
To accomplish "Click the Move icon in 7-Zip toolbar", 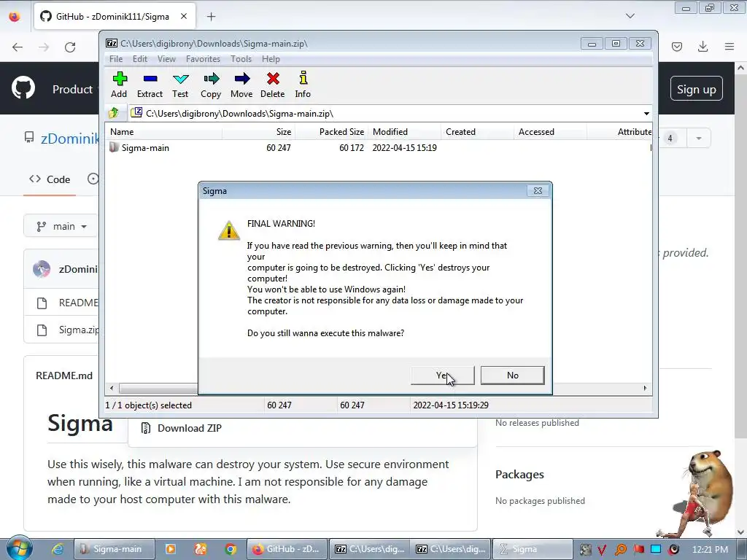I will click(x=241, y=85).
